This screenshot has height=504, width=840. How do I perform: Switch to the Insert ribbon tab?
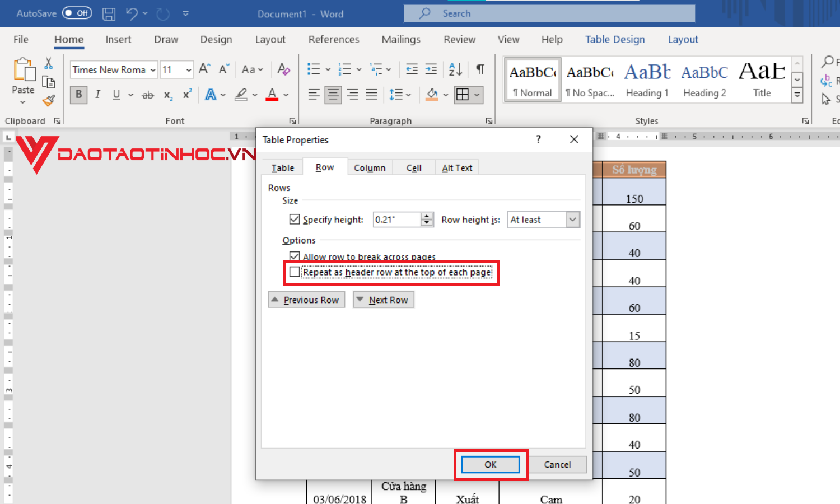tap(118, 39)
